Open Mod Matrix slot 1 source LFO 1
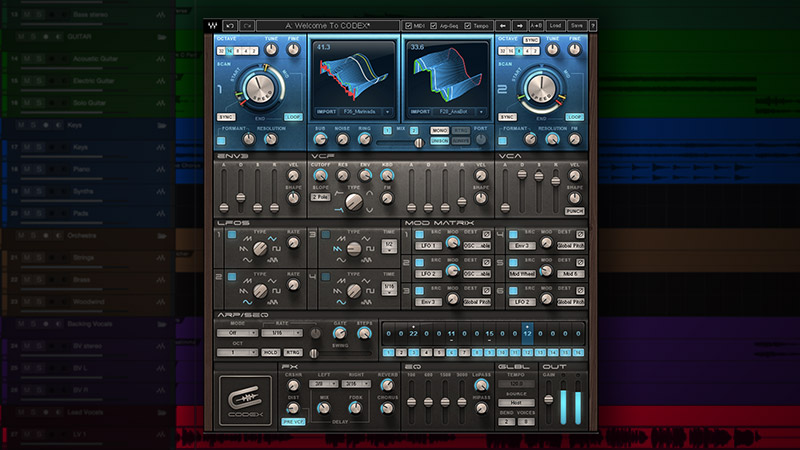Viewport: 800px width, 450px height. point(428,245)
